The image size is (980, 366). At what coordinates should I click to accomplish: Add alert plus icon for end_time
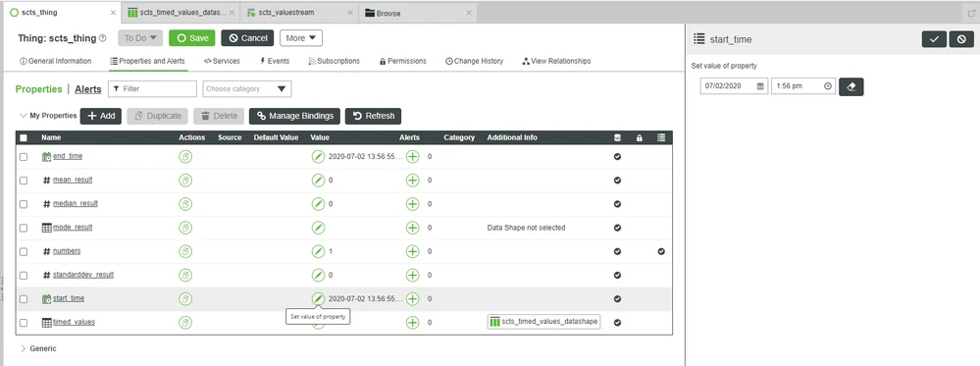(412, 156)
